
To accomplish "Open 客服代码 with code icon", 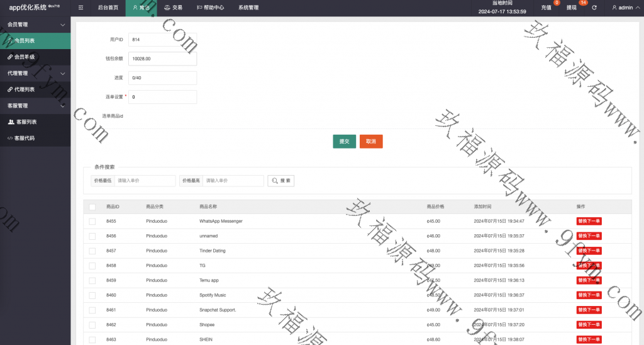I will point(25,138).
